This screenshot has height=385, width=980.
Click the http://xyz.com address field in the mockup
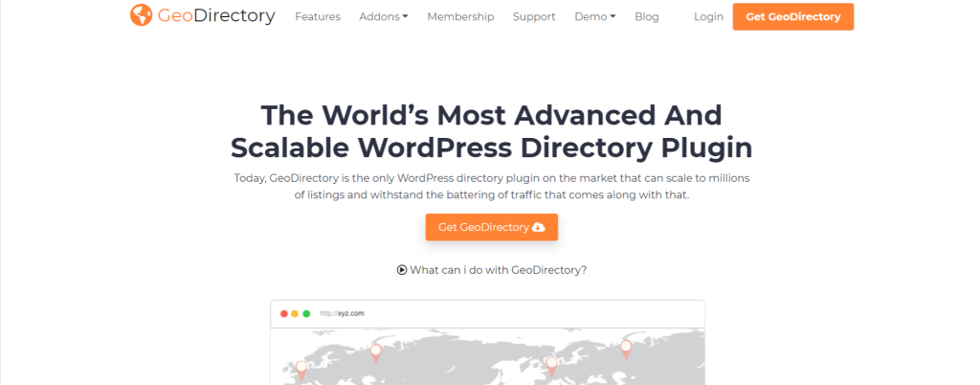[x=343, y=313]
